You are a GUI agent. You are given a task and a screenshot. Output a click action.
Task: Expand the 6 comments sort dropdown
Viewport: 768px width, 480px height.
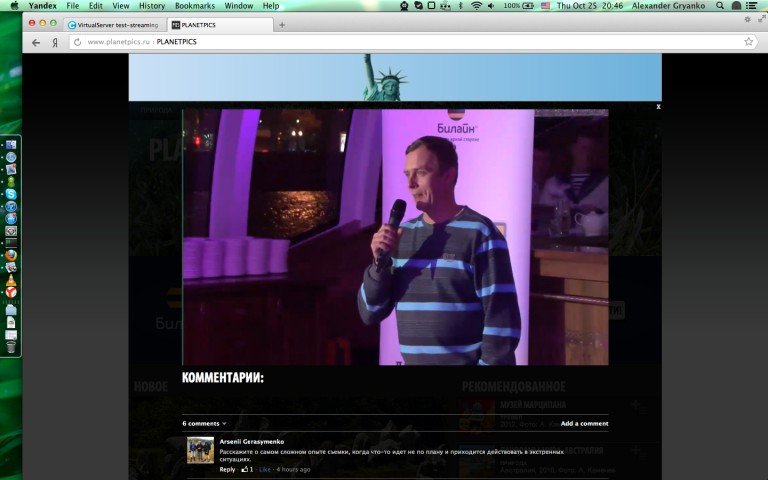coord(204,424)
